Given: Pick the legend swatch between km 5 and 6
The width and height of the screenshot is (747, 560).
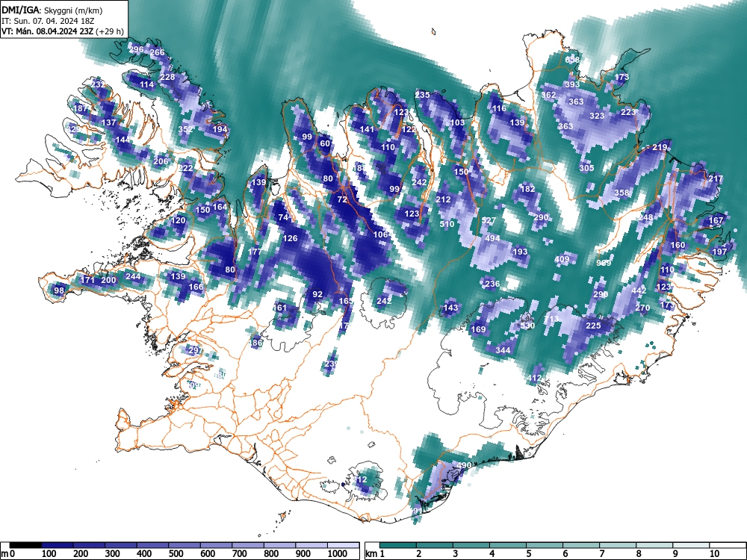Looking at the screenshot, I should [545, 545].
